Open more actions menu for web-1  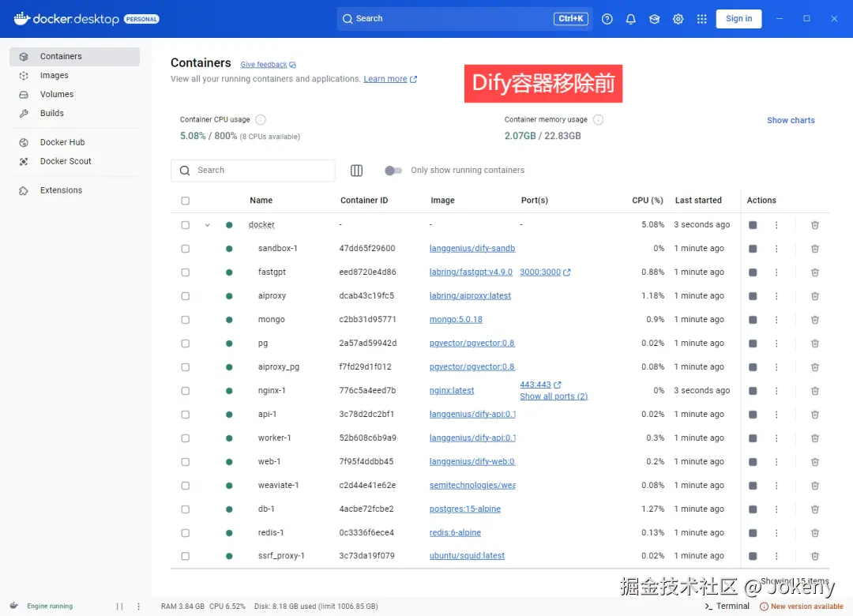pos(776,462)
